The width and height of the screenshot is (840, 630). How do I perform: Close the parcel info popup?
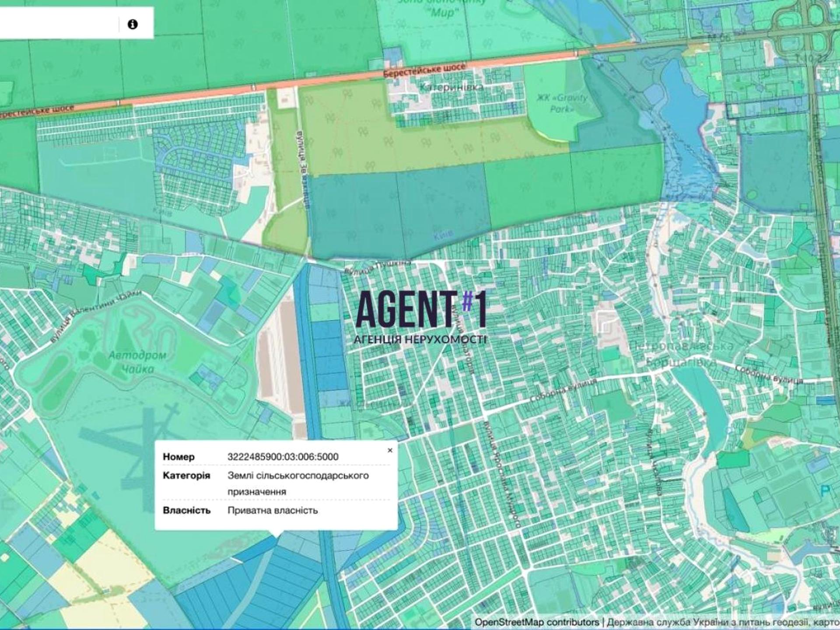390,450
